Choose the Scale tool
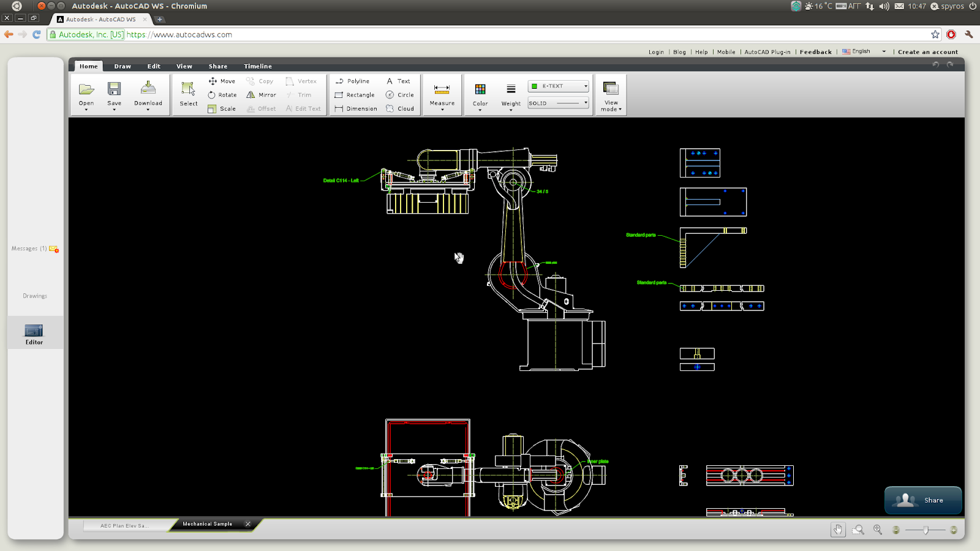The width and height of the screenshot is (980, 551). (222, 109)
